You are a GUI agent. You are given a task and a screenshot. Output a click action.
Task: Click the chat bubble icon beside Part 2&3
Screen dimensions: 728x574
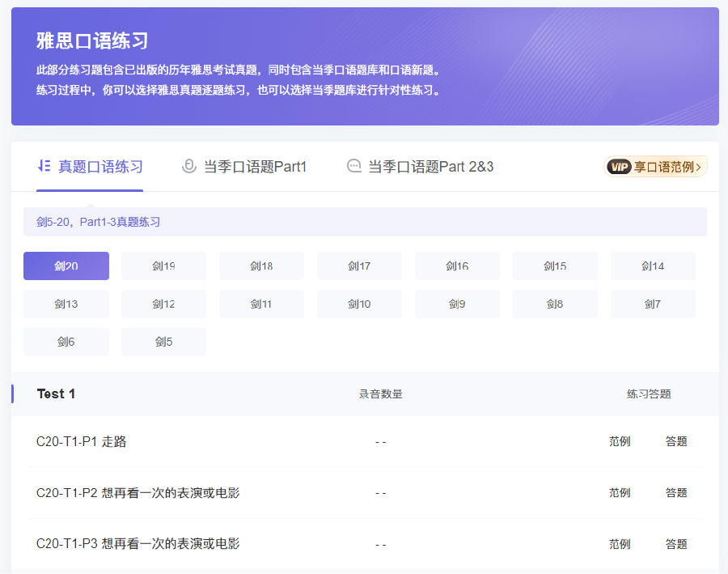[x=353, y=166]
